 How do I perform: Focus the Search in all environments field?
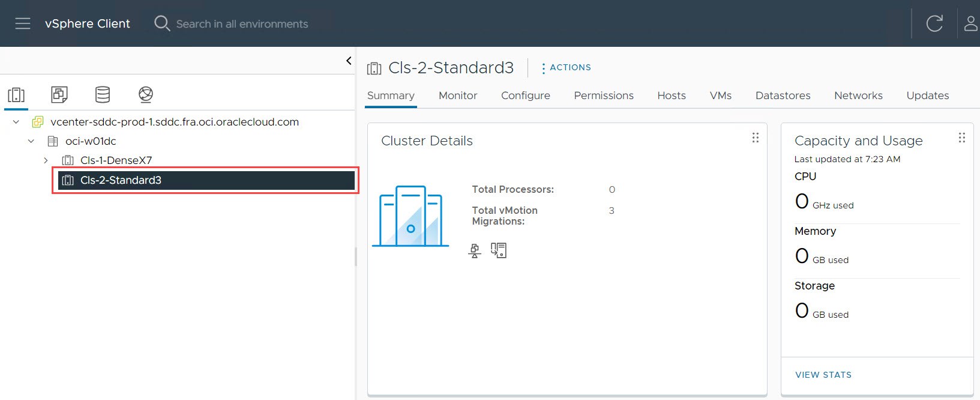(x=242, y=24)
